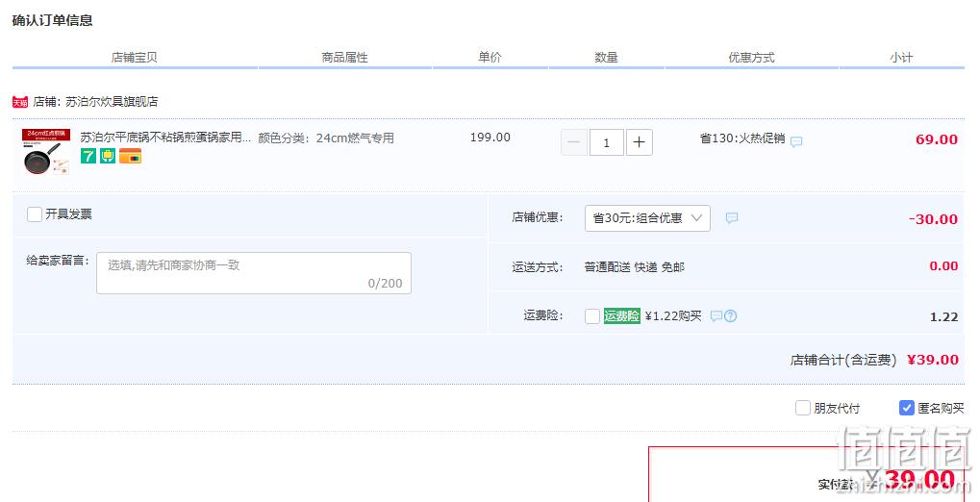
Task: Decrease quantity with the minus button
Action: click(574, 142)
